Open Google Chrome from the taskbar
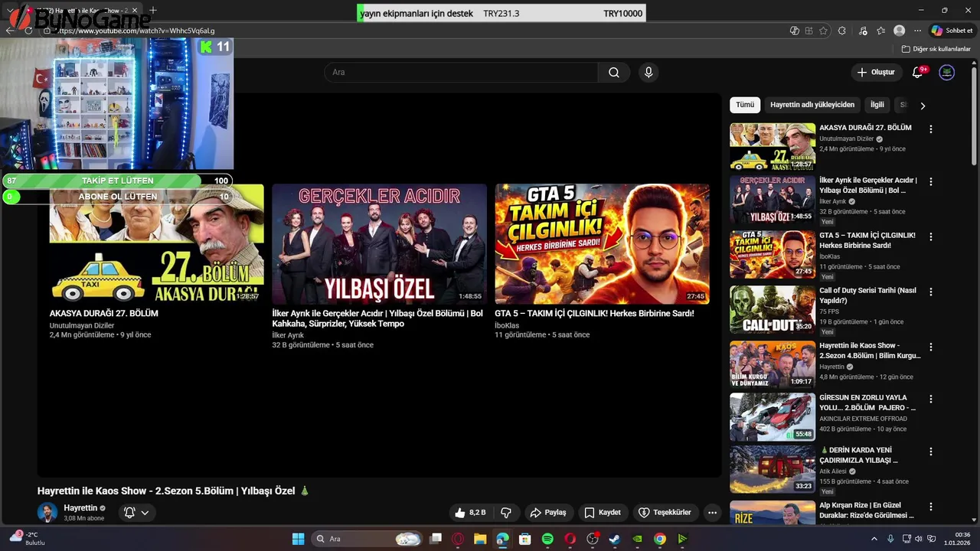The width and height of the screenshot is (980, 551). [x=660, y=539]
